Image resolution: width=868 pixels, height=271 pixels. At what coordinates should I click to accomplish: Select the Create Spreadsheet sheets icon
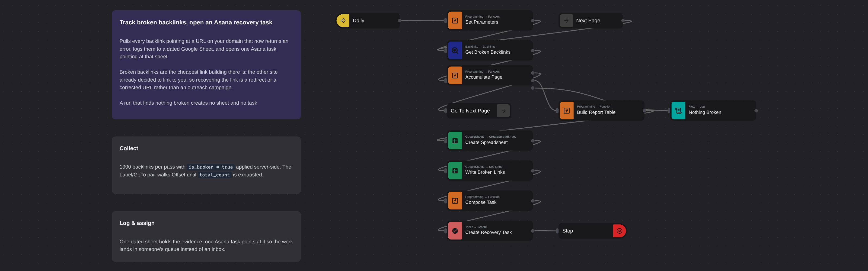tap(455, 141)
